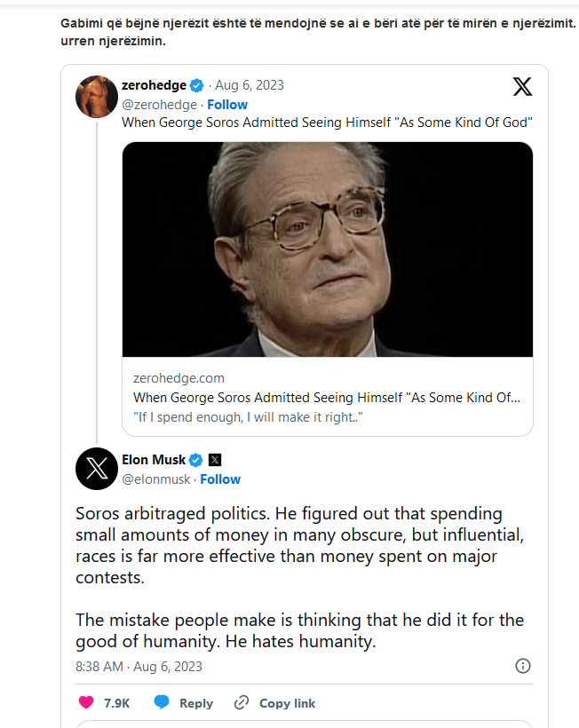The image size is (579, 728).
Task: Like the tweet with the heart icon
Action: click(86, 703)
